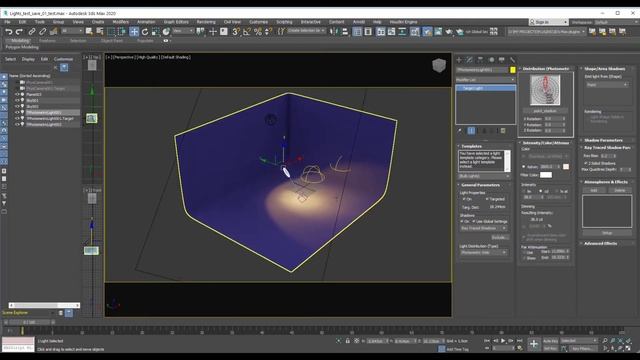Switch to the Modeling ribbon tab
This screenshot has width=640, height=360.
[x=20, y=41]
